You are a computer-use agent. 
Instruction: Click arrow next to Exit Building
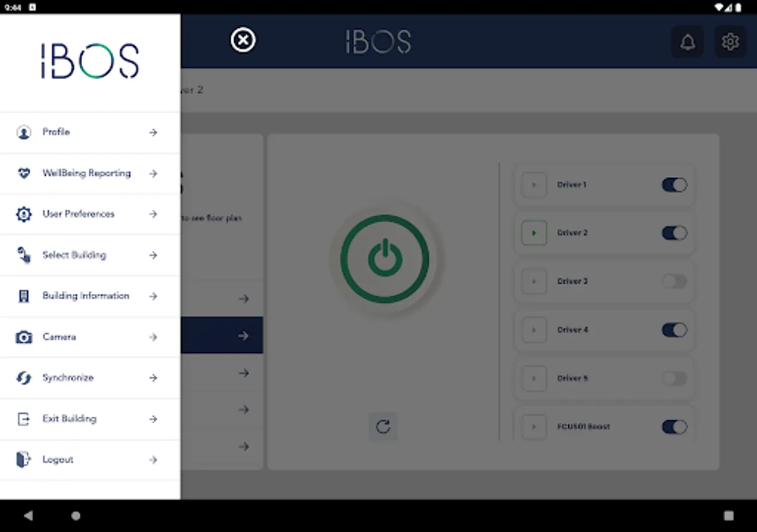click(153, 419)
